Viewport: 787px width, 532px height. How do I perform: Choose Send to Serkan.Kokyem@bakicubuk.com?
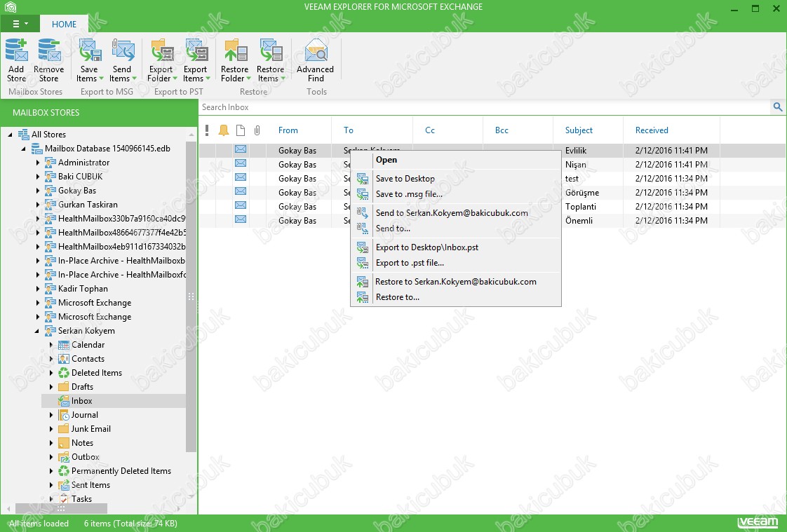tap(456, 213)
